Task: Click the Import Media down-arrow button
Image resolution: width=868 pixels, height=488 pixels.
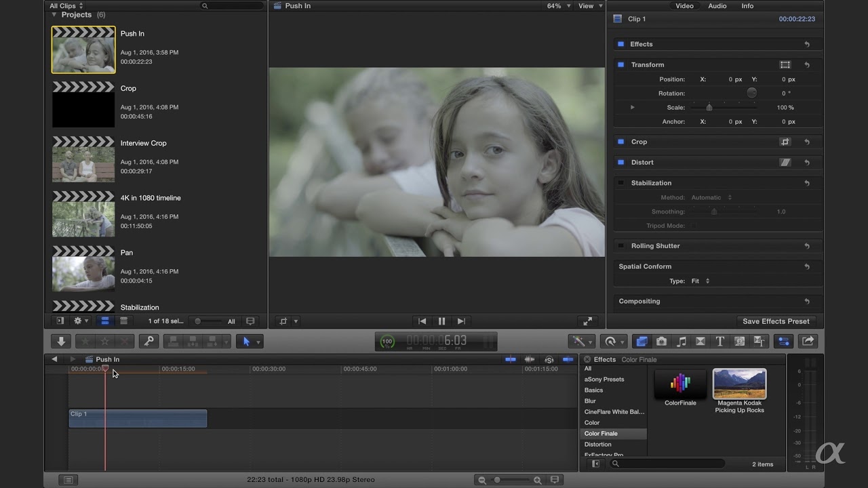Action: [61, 342]
